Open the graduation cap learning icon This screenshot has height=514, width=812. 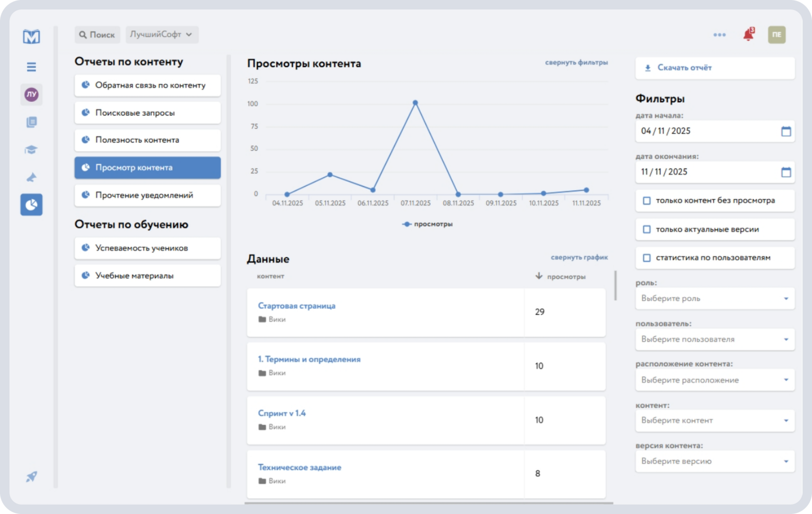pos(31,150)
